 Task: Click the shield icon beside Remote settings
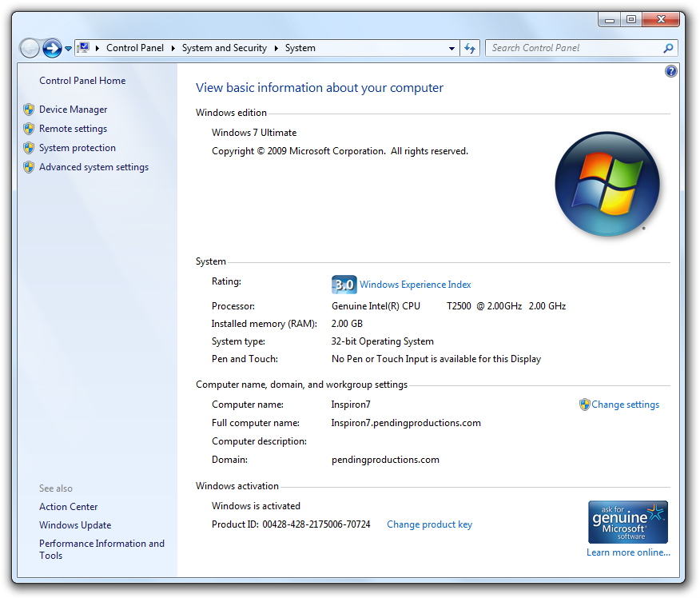pyautogui.click(x=29, y=129)
